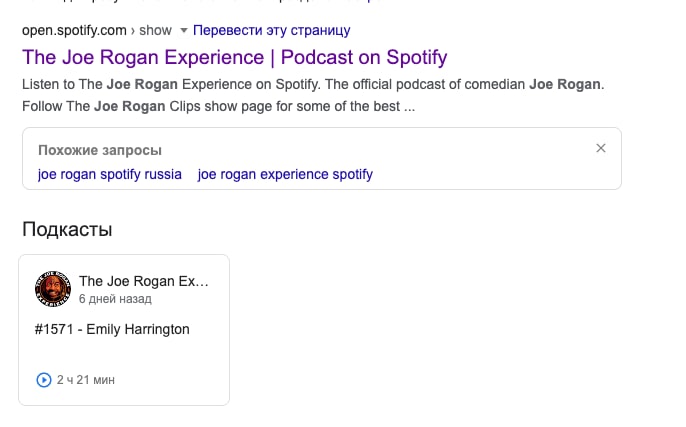686x427 pixels.
Task: Click the Перевести эту страницу link
Action: tap(271, 31)
